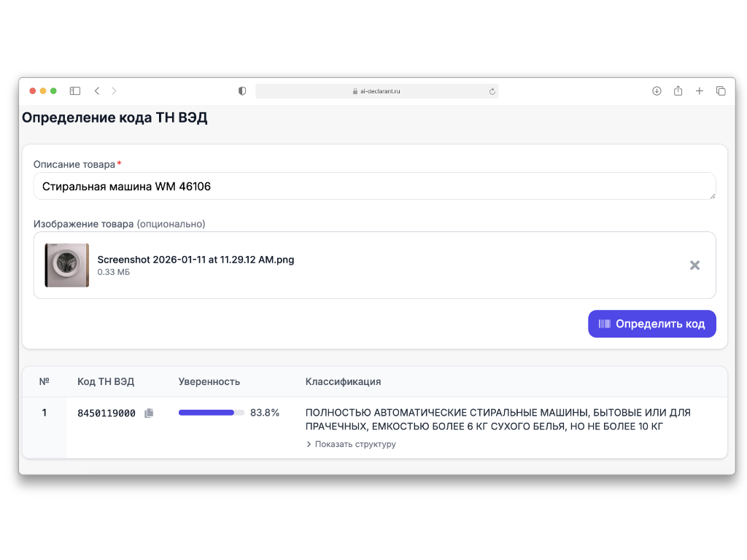Image resolution: width=747 pixels, height=560 pixels.
Task: Click the ai-declarant.ru address bar
Action: (376, 92)
